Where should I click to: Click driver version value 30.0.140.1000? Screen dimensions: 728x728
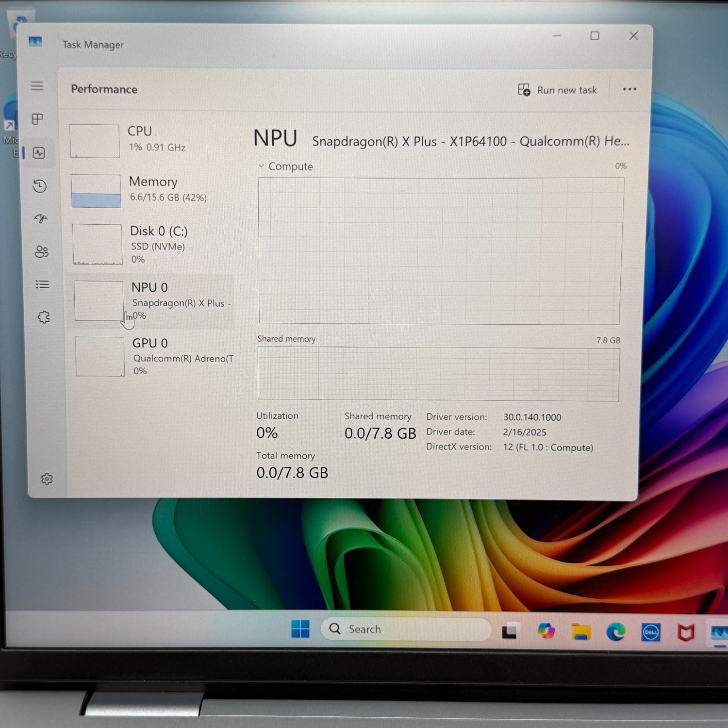click(532, 417)
